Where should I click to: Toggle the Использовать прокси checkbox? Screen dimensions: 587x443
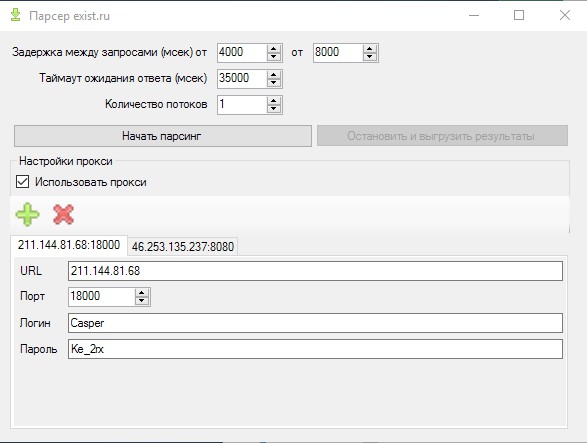[x=22, y=182]
